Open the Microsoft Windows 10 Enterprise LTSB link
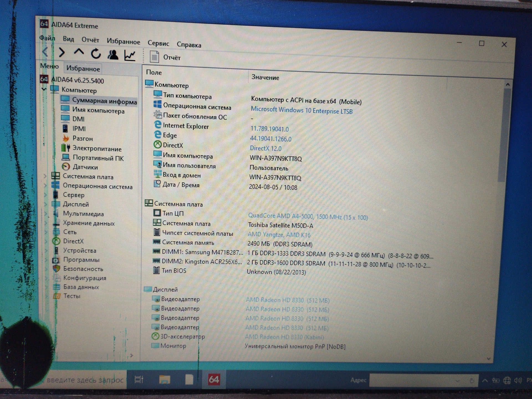 [302, 110]
